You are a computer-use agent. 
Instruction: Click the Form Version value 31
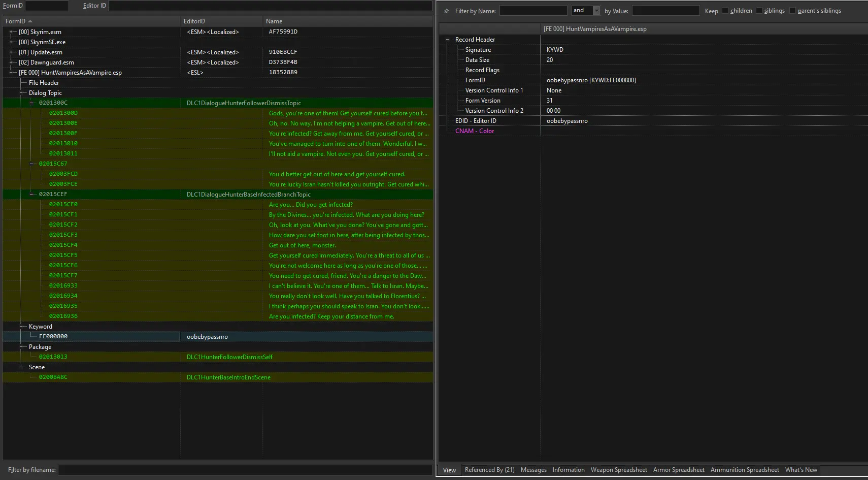pyautogui.click(x=549, y=101)
